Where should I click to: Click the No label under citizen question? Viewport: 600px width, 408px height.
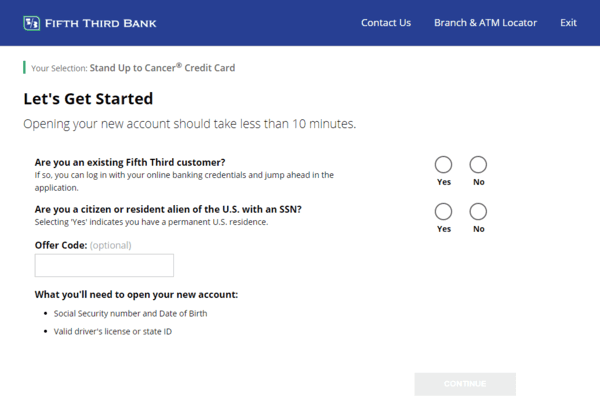click(x=478, y=229)
